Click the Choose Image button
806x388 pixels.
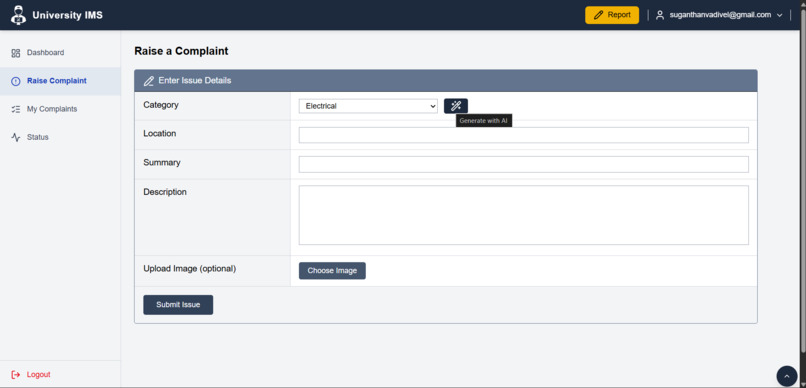pos(332,271)
